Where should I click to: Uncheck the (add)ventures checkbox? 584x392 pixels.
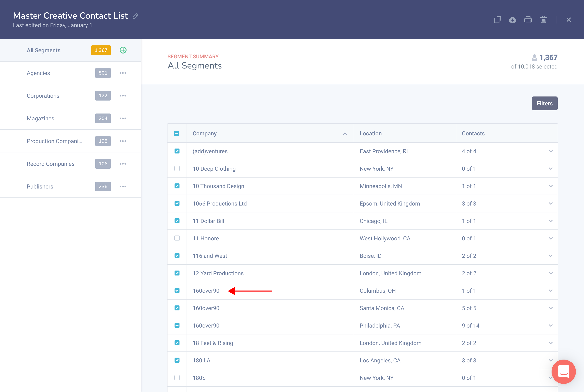177,151
